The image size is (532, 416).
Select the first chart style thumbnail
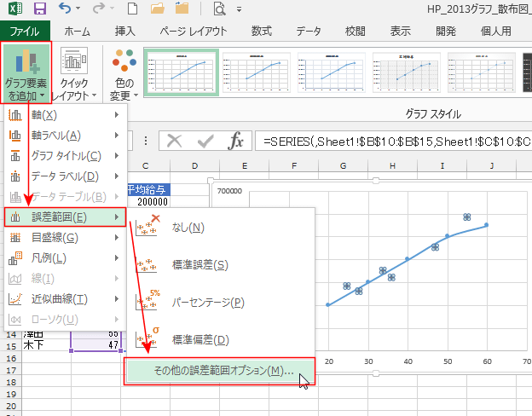point(181,72)
